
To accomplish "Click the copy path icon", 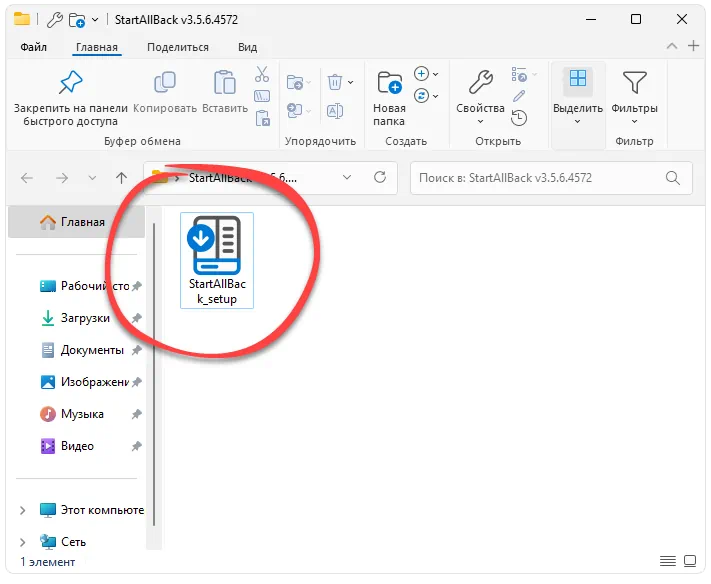I will pos(262,96).
